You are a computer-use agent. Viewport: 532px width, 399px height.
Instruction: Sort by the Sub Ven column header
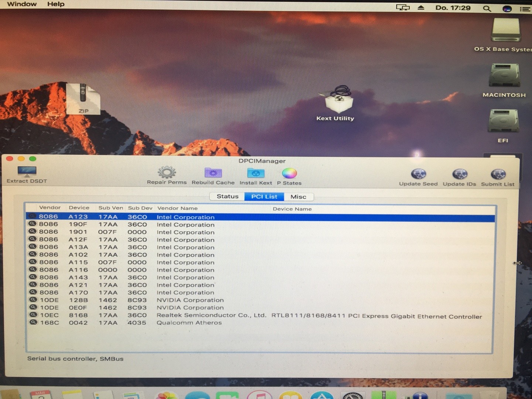pyautogui.click(x=110, y=208)
